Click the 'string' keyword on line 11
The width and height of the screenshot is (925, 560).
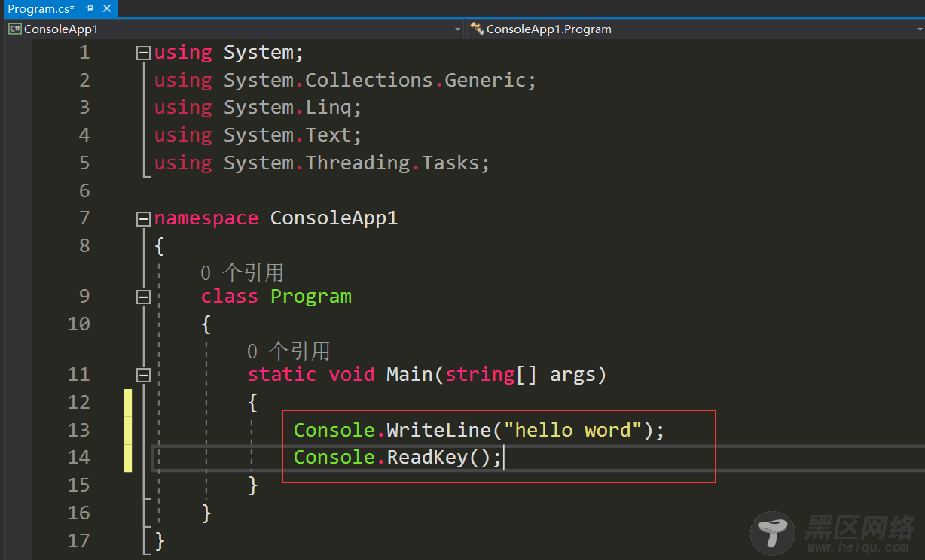(x=480, y=375)
